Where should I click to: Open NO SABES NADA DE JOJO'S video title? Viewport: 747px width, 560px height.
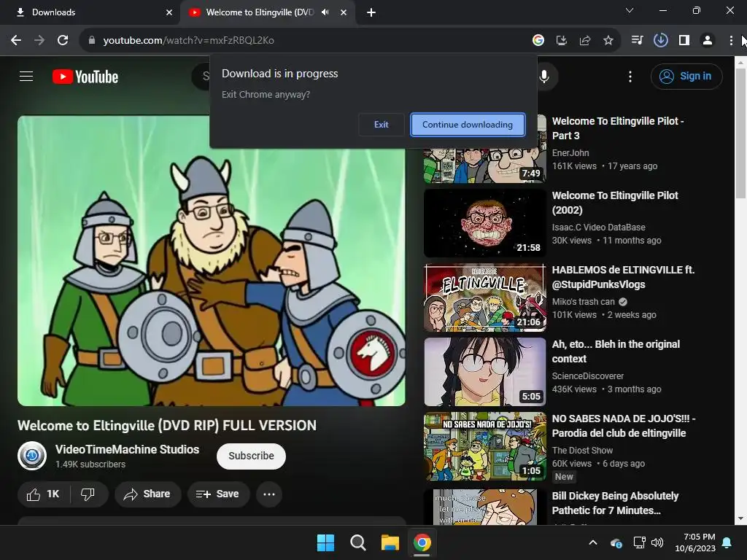[x=624, y=426]
